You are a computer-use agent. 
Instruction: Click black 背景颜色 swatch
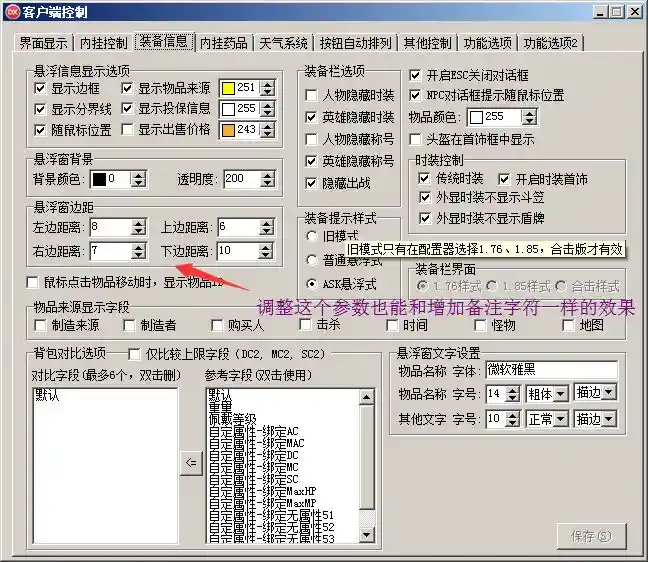pyautogui.click(x=99, y=179)
